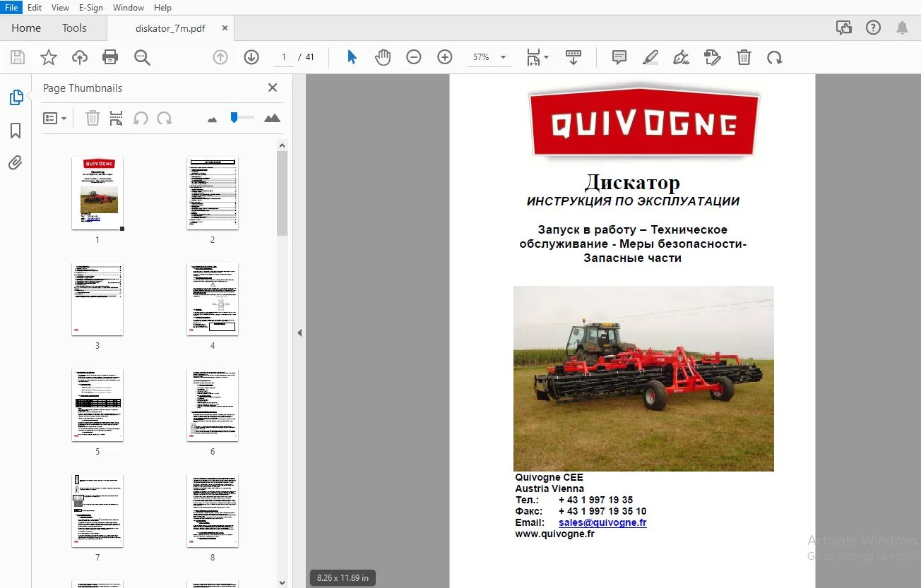Open the Attachments paperclip icon in left rail
Image resolution: width=921 pixels, height=588 pixels.
(x=16, y=163)
